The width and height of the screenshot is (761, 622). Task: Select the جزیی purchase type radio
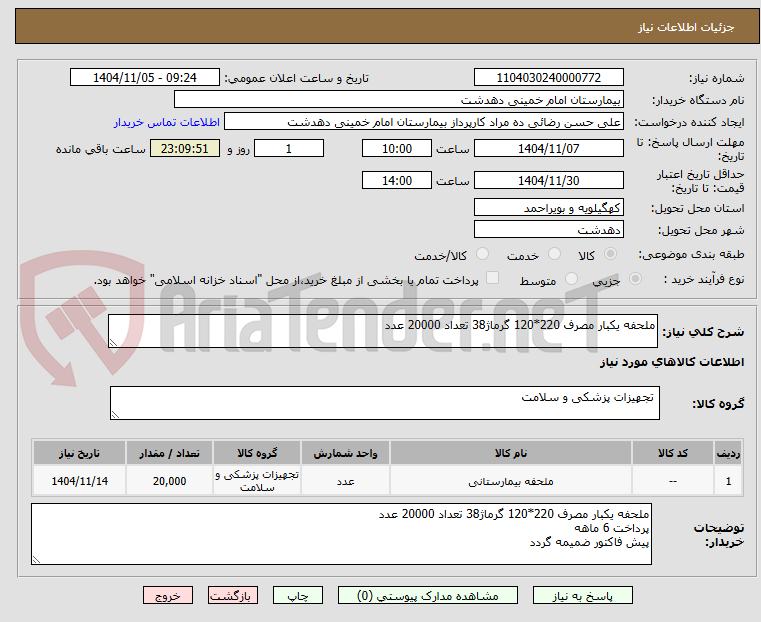click(635, 279)
